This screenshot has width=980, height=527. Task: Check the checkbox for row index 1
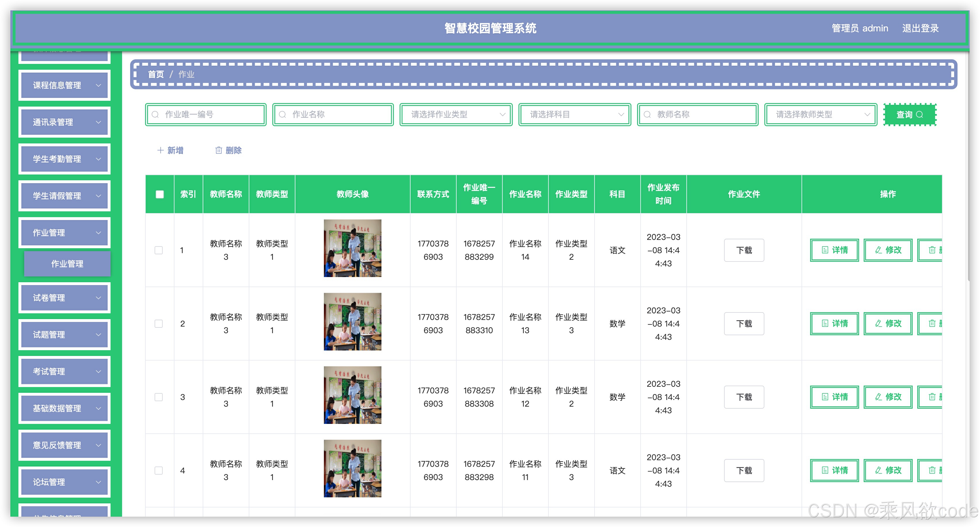pyautogui.click(x=159, y=250)
